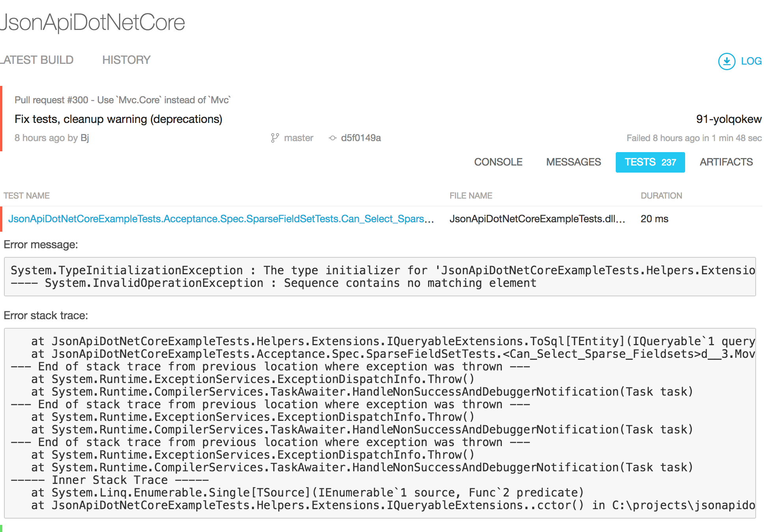This screenshot has width=775, height=532.
Task: Select the TESTS 237 tab
Action: (x=650, y=162)
